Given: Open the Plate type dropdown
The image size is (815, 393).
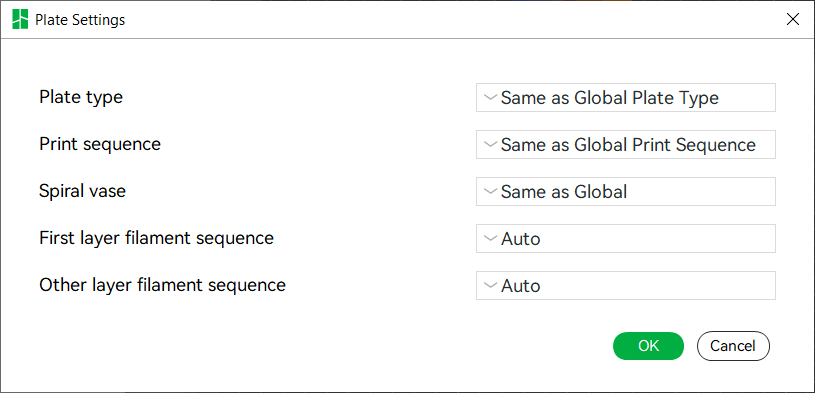Looking at the screenshot, I should click(x=626, y=98).
